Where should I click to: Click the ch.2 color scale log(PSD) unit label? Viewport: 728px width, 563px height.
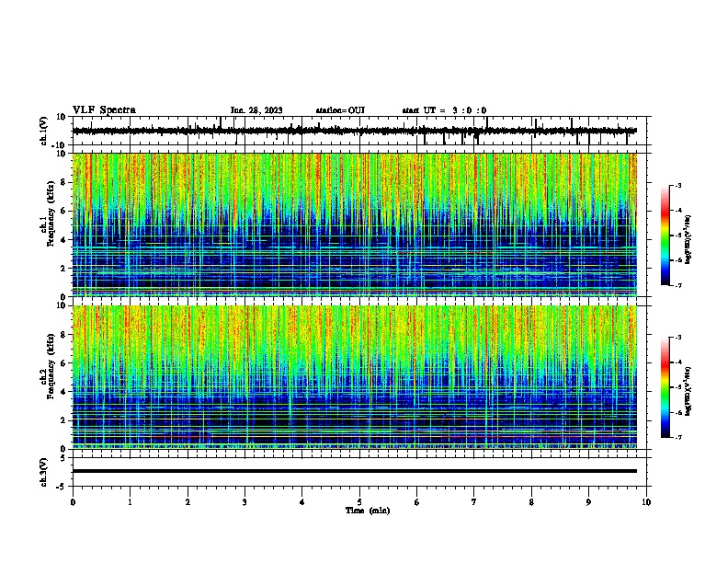(x=688, y=391)
